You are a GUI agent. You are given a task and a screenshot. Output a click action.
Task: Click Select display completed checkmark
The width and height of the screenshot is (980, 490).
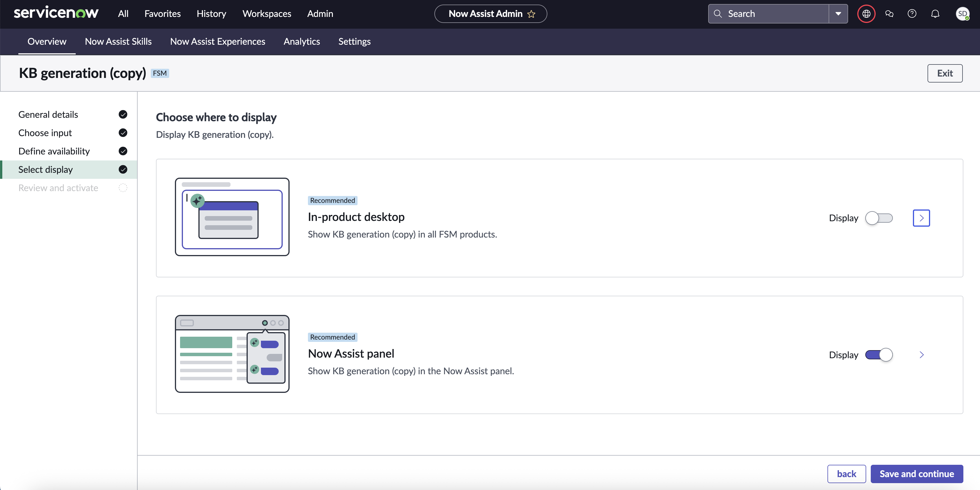click(123, 169)
